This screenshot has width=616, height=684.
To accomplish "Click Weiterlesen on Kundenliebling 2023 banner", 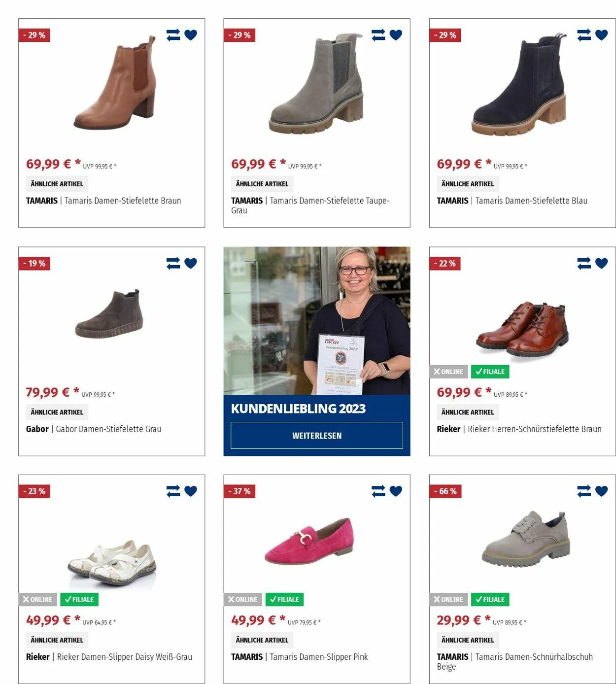I will pyautogui.click(x=317, y=436).
